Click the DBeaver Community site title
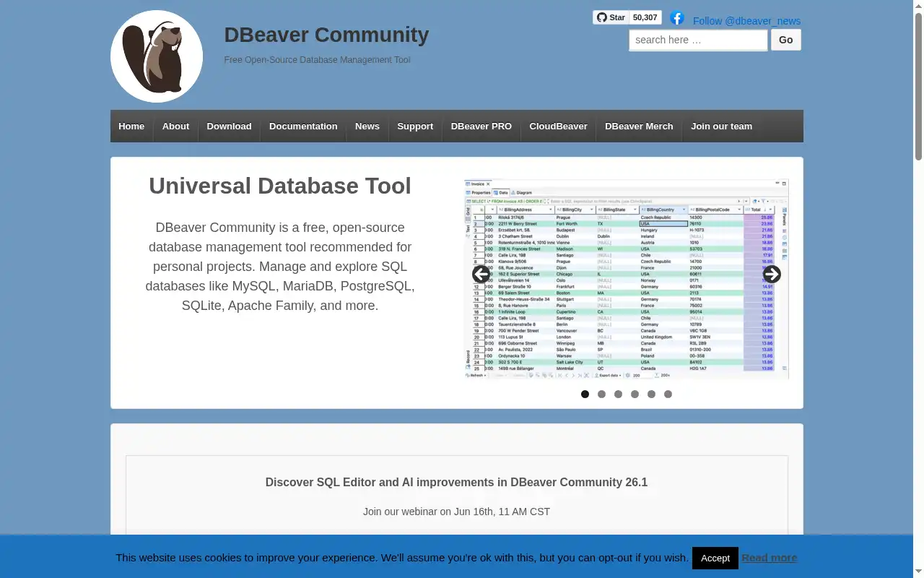Viewport: 924px width, 578px height. pyautogui.click(x=326, y=35)
